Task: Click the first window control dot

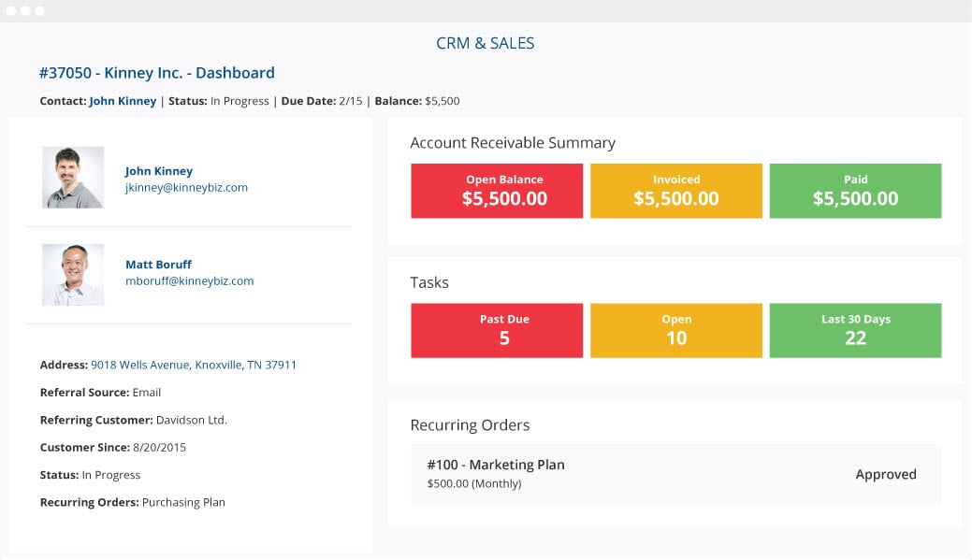Action: [x=11, y=10]
